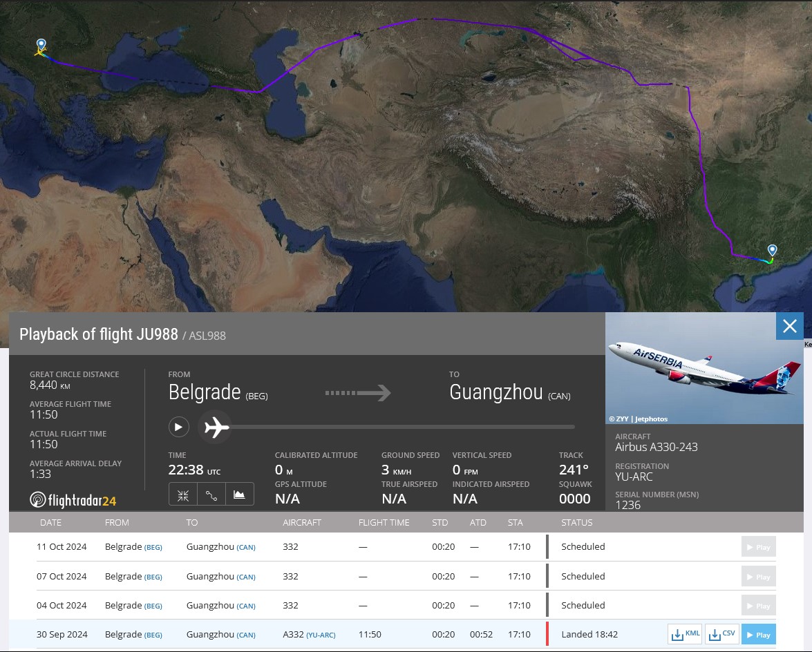This screenshot has height=652, width=812.
Task: Click the STATUS column header
Action: pyautogui.click(x=577, y=523)
